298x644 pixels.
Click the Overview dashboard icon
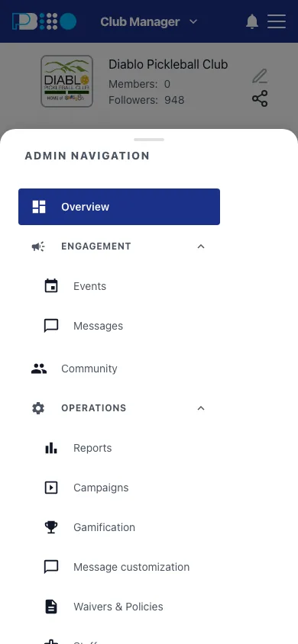point(39,207)
